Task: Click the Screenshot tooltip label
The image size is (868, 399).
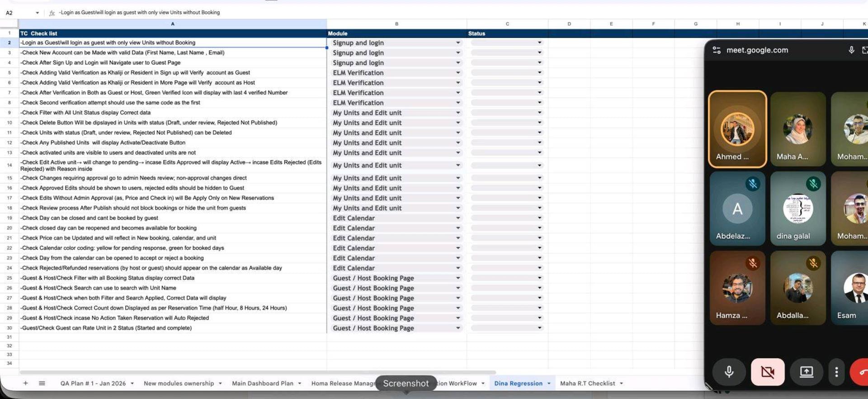Action: (406, 383)
